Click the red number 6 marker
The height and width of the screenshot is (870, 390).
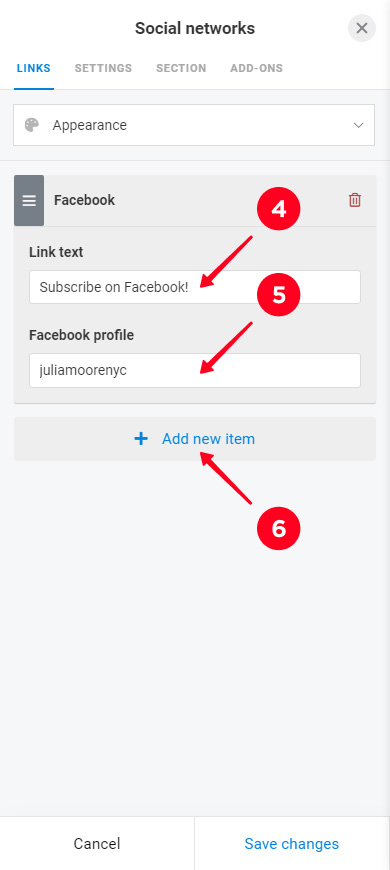pyautogui.click(x=278, y=529)
